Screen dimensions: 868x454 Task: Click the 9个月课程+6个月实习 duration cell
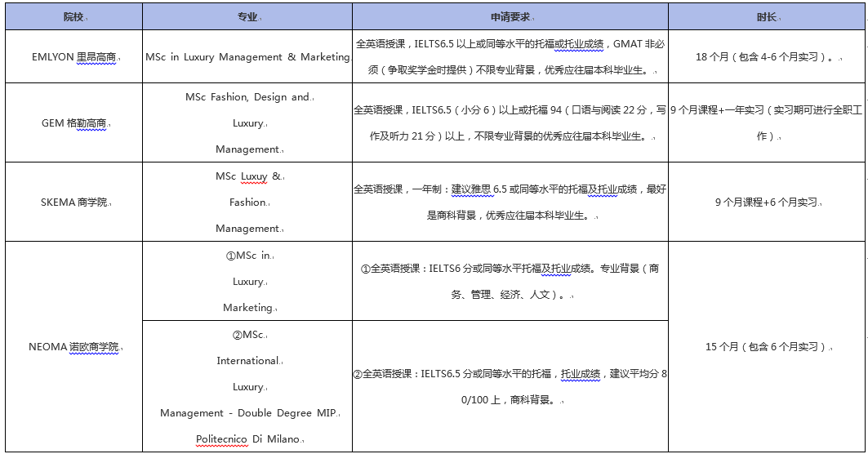765,203
